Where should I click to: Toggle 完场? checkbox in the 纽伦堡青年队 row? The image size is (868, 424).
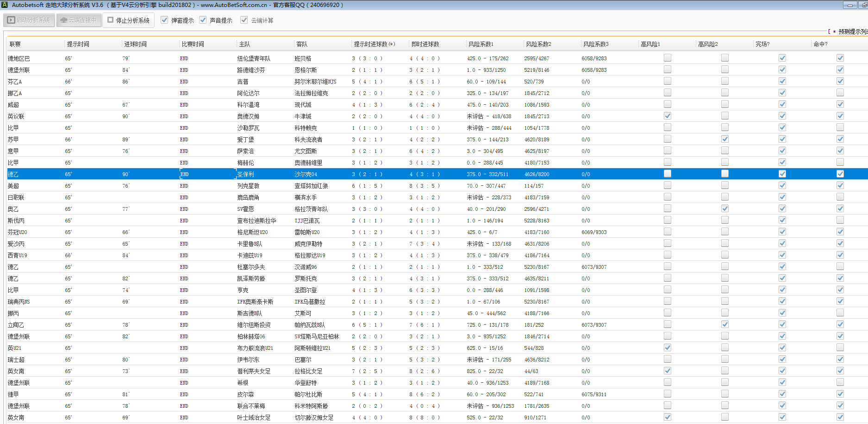point(782,58)
